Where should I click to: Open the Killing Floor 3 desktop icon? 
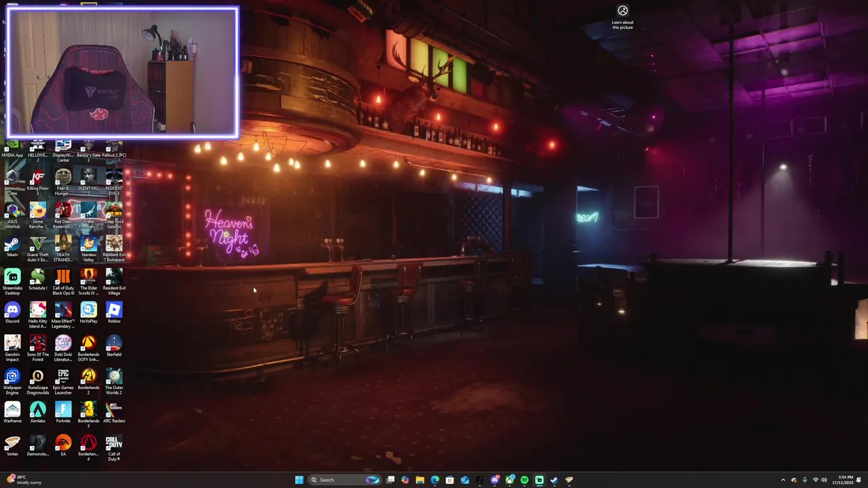38,182
